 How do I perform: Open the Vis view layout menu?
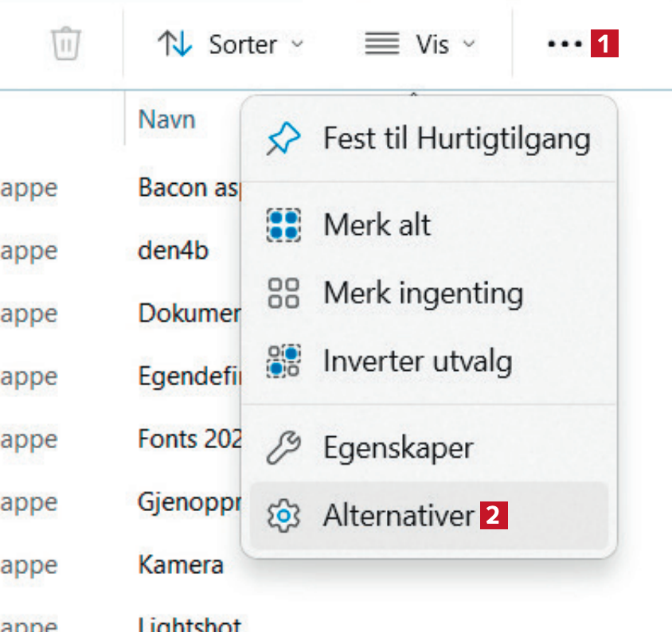[419, 44]
